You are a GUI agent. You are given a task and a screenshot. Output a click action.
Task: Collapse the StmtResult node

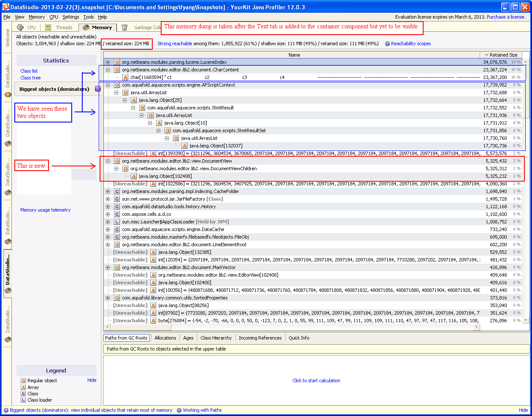point(133,108)
